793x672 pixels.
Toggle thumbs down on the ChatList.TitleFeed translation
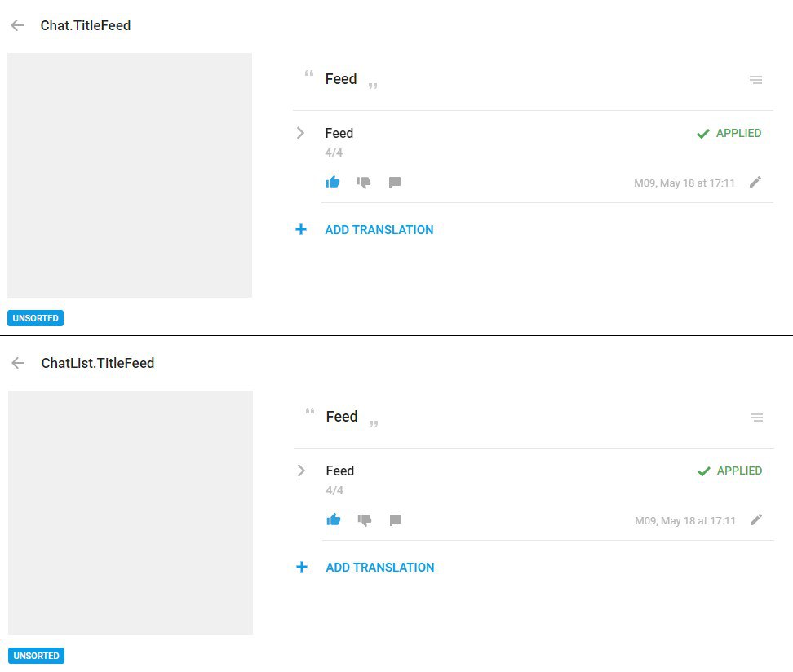365,520
